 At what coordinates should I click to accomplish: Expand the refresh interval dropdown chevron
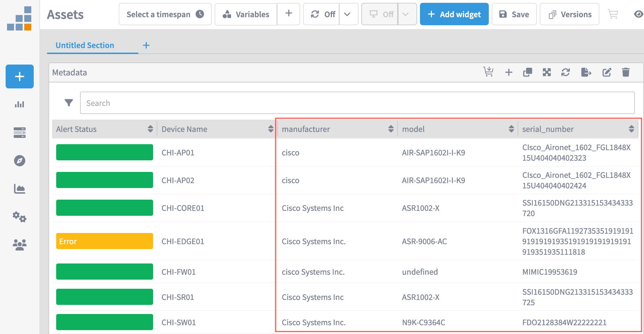348,14
